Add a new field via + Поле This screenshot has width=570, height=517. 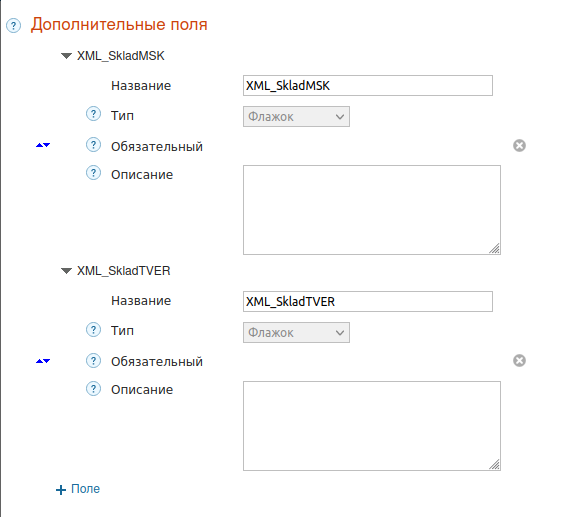pos(78,489)
